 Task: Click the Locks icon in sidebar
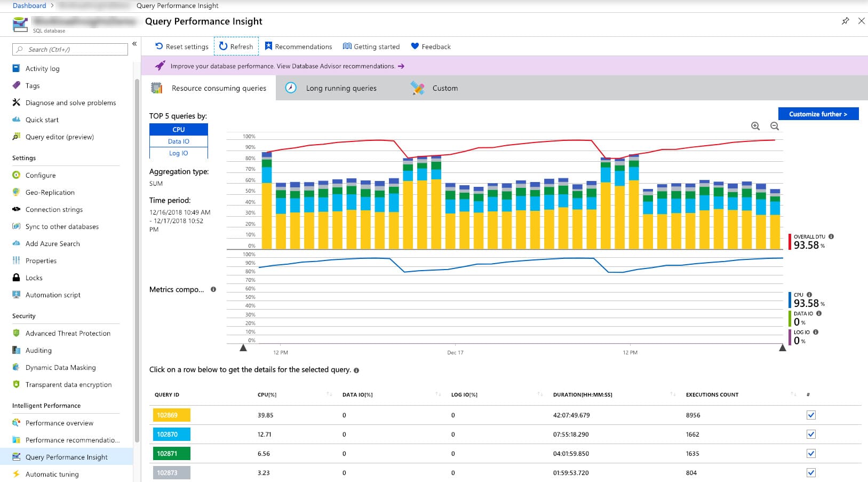(x=17, y=278)
